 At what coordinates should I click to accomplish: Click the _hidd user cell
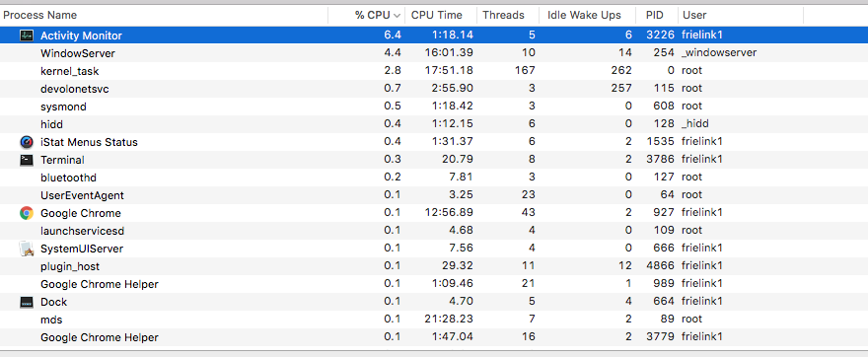694,124
